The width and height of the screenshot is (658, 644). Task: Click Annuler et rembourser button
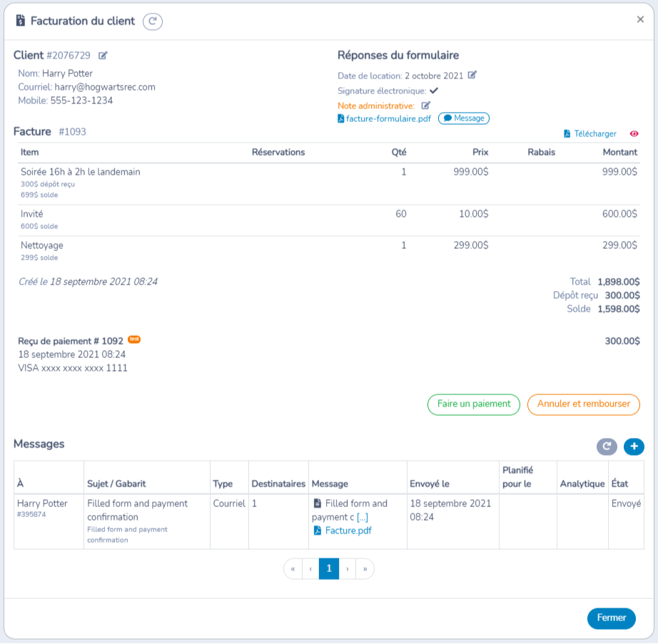[583, 404]
